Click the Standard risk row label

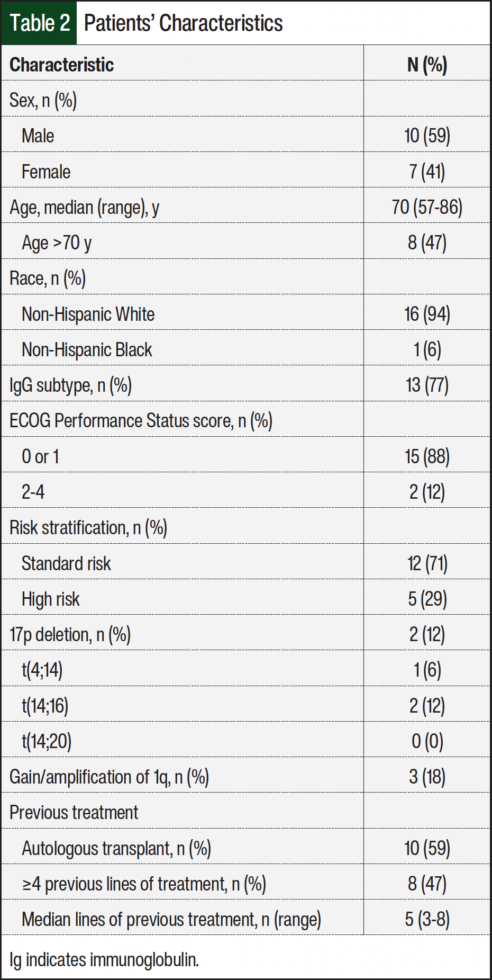(x=66, y=563)
